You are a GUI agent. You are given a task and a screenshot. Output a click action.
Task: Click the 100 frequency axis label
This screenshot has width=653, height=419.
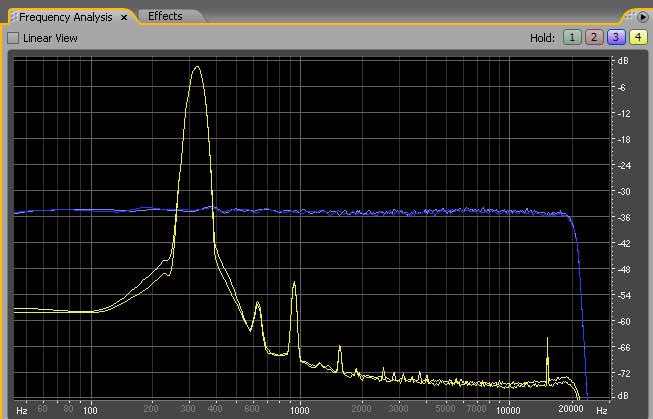pyautogui.click(x=90, y=410)
